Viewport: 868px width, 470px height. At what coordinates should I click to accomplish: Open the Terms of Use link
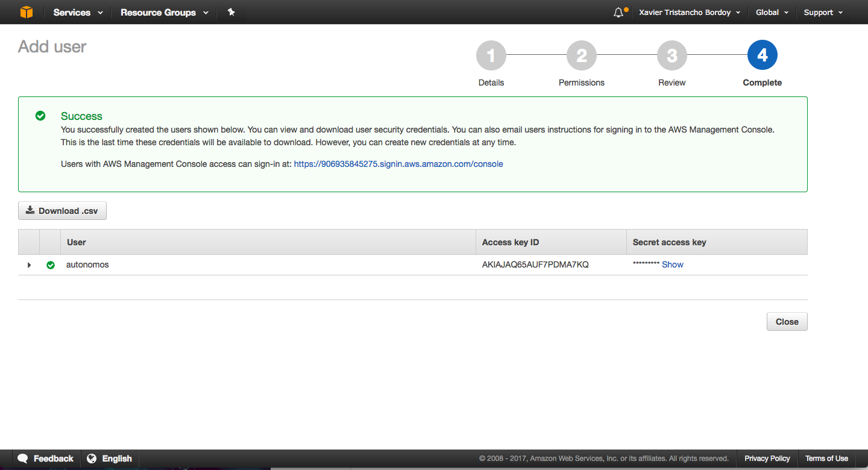(826, 459)
